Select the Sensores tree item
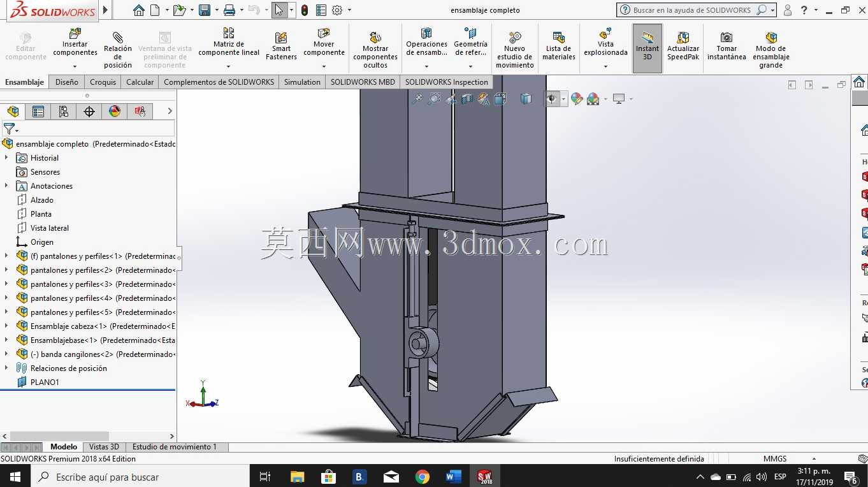This screenshot has height=487, width=868. [45, 172]
